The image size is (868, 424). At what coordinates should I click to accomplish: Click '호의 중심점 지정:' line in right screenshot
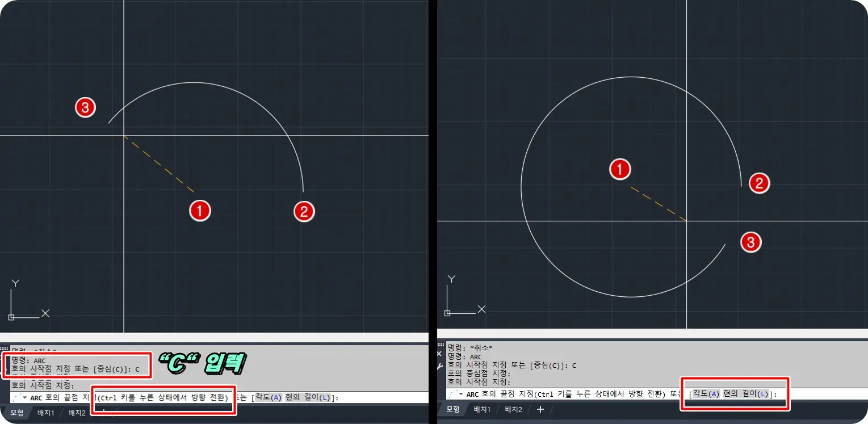pos(479,373)
